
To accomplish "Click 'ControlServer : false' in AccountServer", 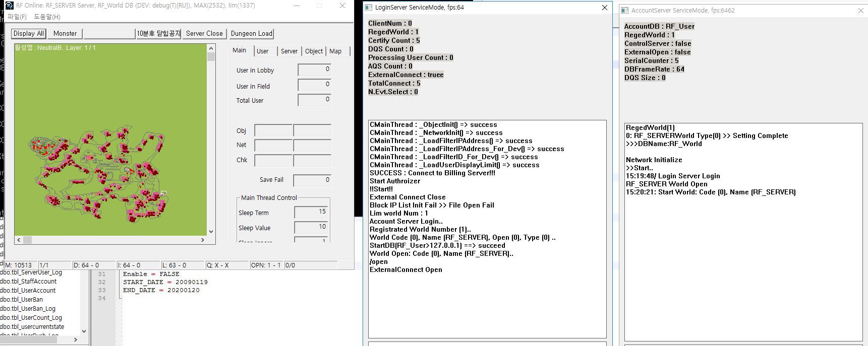I will (x=658, y=43).
